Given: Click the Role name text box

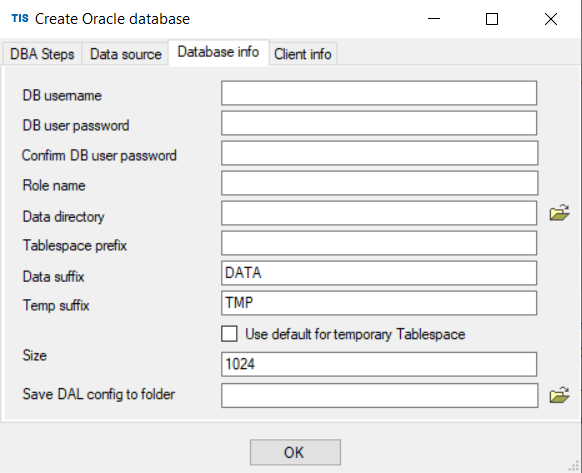Looking at the screenshot, I should 379,183.
